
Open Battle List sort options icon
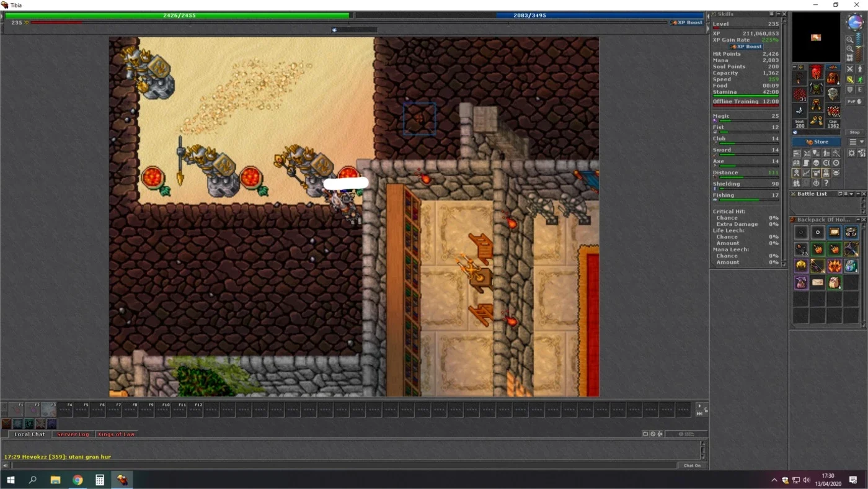[x=846, y=194]
